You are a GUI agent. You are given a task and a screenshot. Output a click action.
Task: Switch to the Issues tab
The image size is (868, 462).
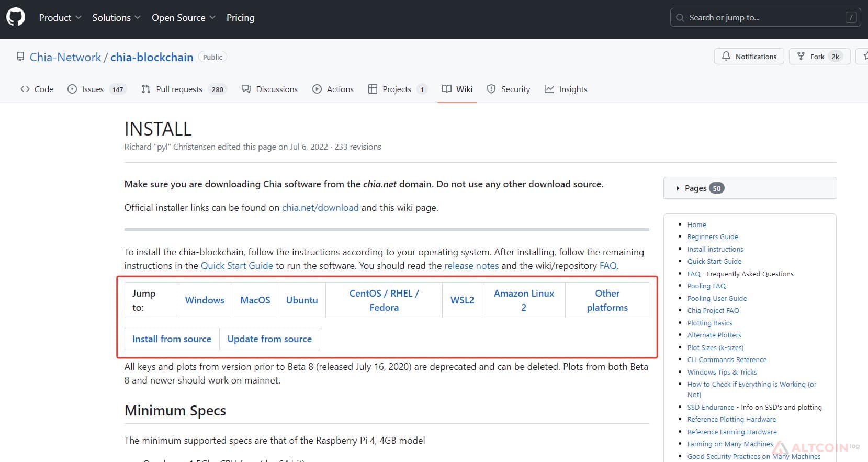pos(97,89)
